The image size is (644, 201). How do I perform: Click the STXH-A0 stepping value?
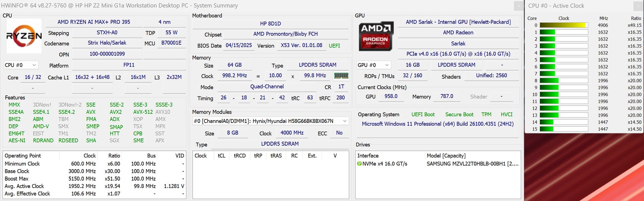click(107, 32)
